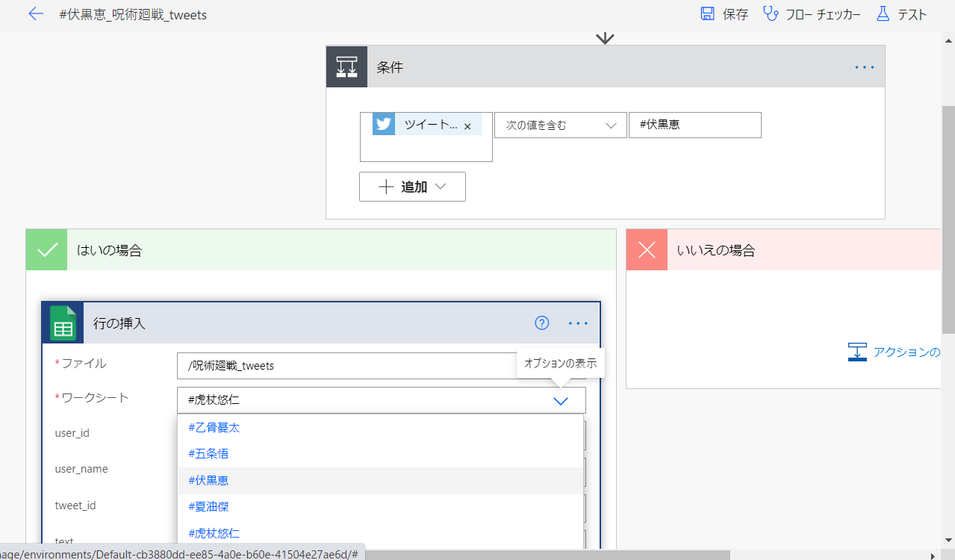Image resolution: width=955 pixels, height=560 pixels.
Task: Select #伏黒恵 worksheet option
Action: point(380,481)
